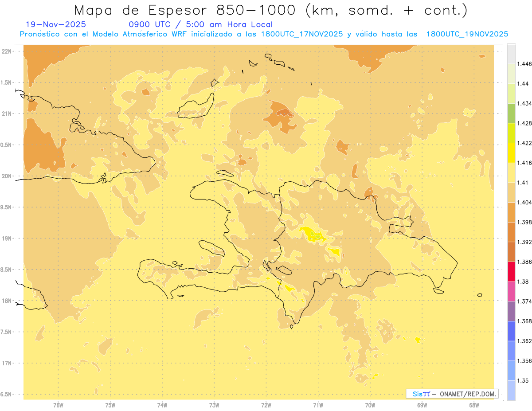532x411 pixels.
Task: Click the legend value '1.44'
Action: 523,84
